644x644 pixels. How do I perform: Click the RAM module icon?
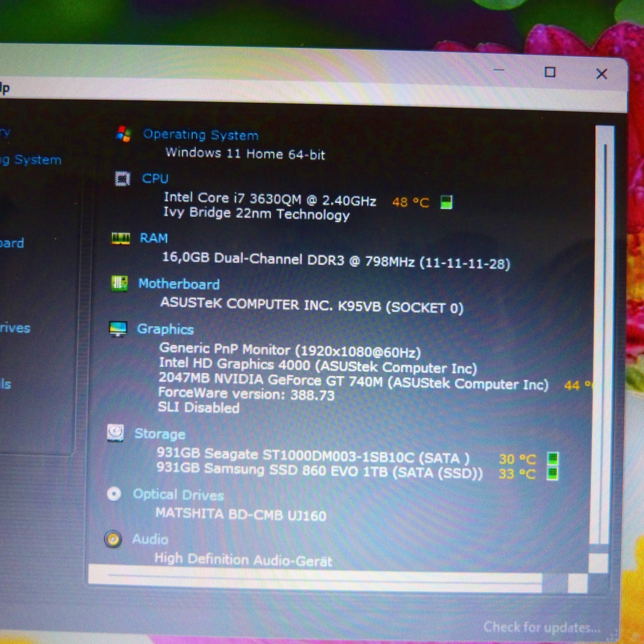(x=120, y=238)
